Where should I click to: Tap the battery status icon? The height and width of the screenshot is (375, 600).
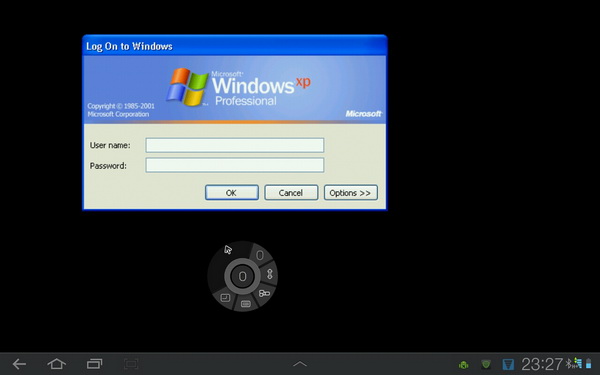pos(589,364)
